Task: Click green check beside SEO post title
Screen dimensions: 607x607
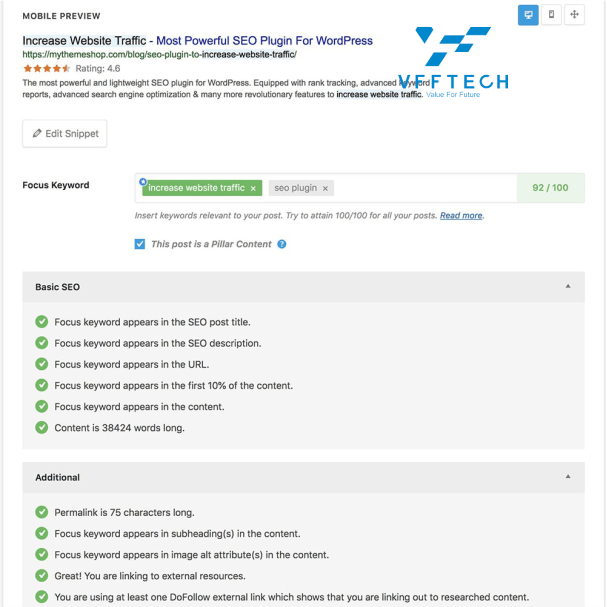Action: click(42, 322)
